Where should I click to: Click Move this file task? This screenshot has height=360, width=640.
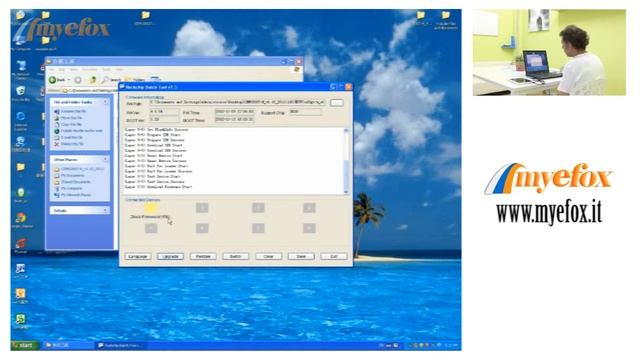tap(68, 118)
